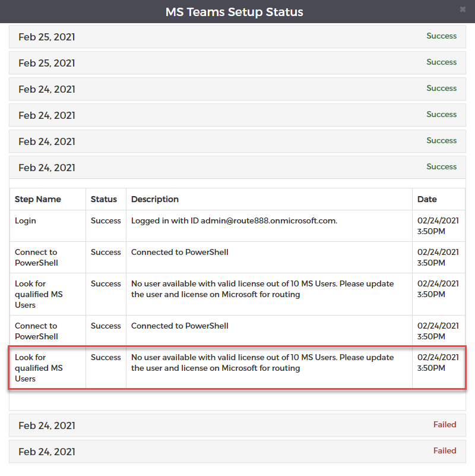Click the date cell in the Login row
The height and width of the screenshot is (476, 475).
click(439, 226)
